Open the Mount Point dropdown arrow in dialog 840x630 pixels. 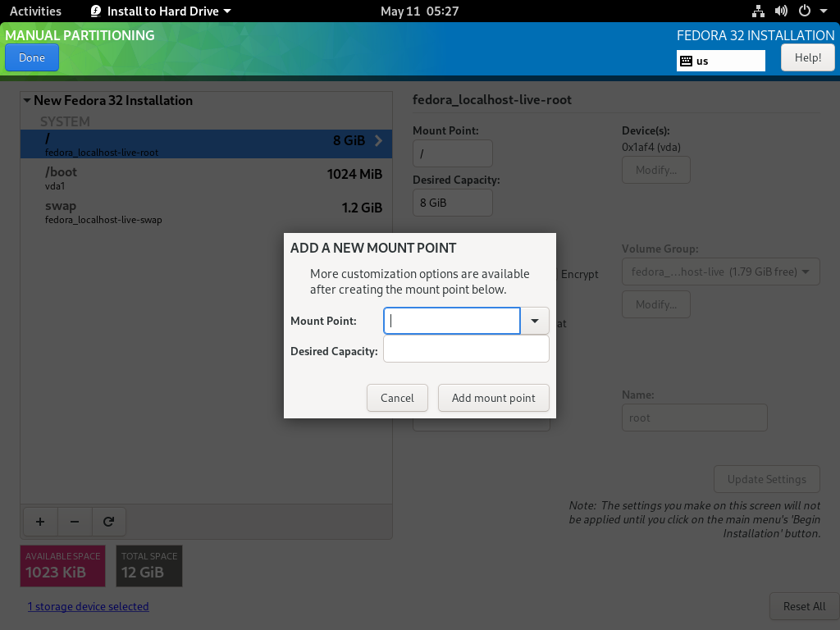tap(535, 321)
